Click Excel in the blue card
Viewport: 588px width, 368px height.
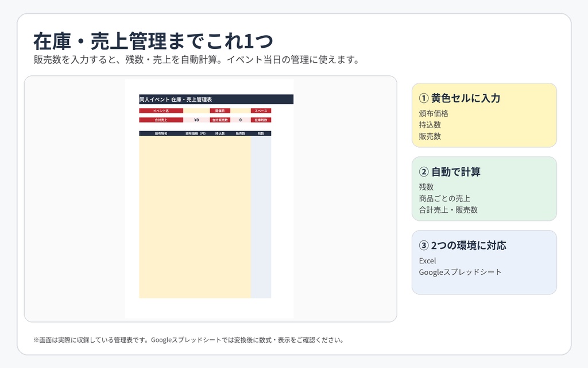[x=427, y=260]
